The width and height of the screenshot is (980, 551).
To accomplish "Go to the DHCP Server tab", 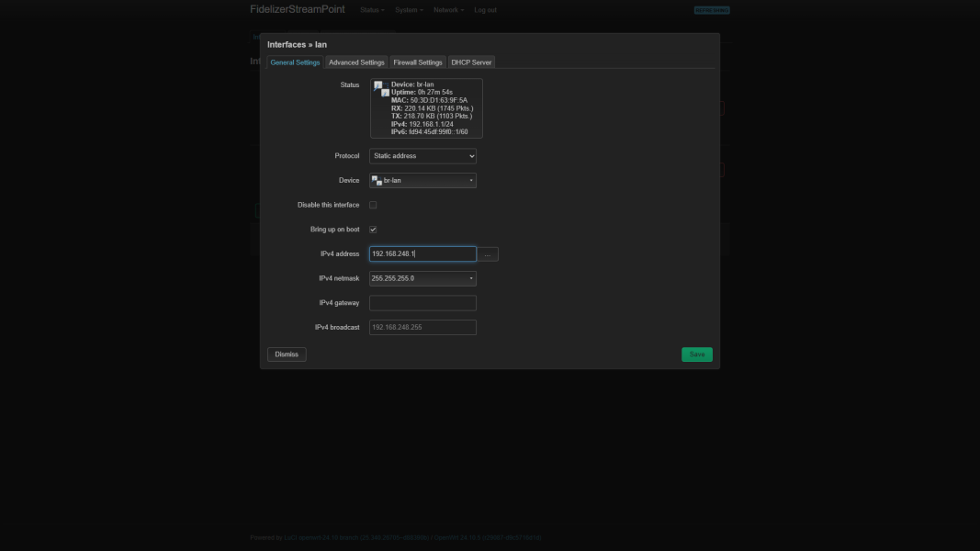I will pyautogui.click(x=471, y=62).
